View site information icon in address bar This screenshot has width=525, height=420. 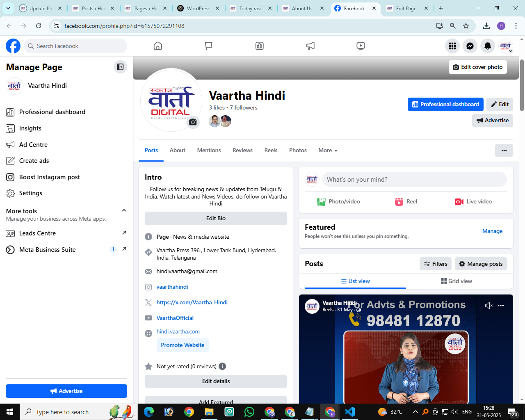pos(57,26)
